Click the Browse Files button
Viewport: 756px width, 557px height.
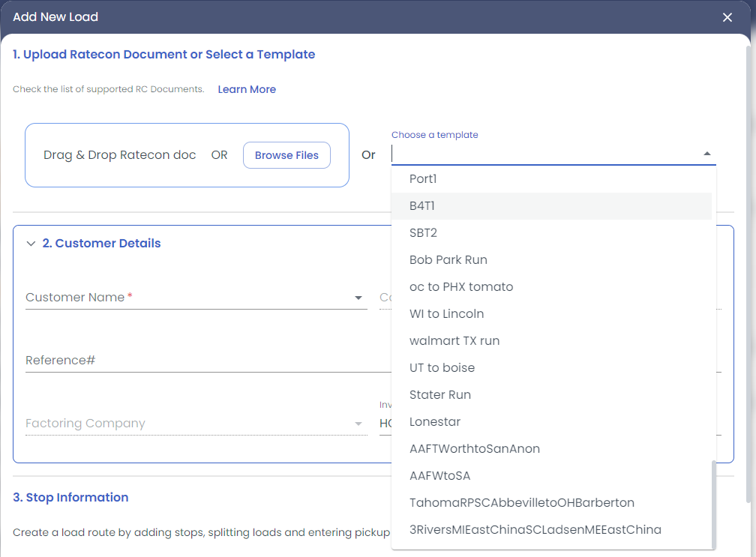tap(286, 155)
